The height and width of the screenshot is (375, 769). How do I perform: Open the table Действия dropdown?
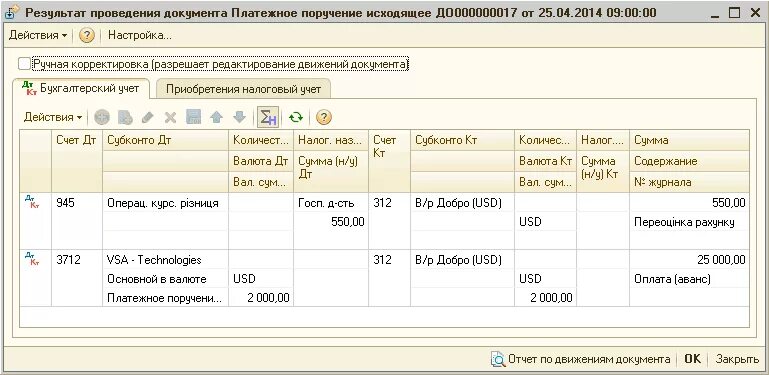(53, 117)
